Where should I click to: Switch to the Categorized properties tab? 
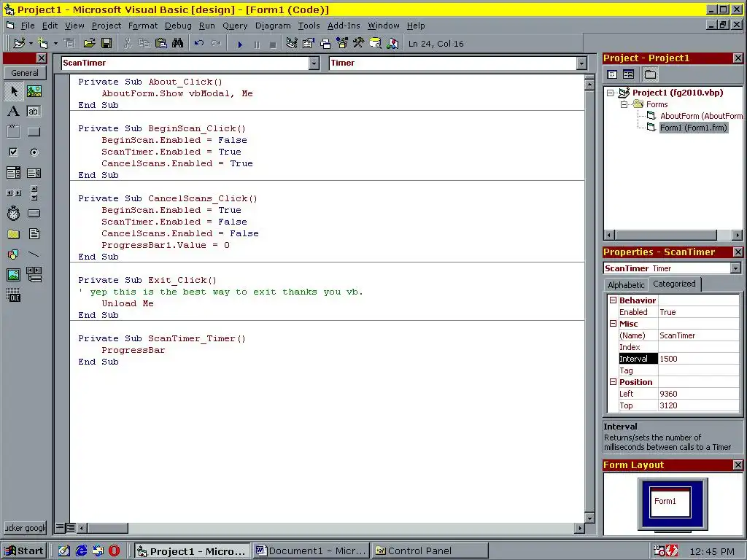[x=674, y=284]
